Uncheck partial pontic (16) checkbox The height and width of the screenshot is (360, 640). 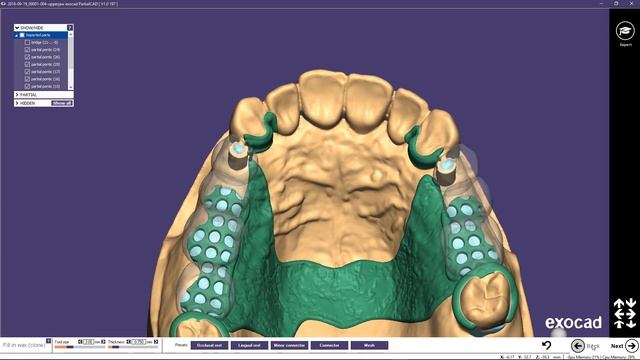(27, 79)
